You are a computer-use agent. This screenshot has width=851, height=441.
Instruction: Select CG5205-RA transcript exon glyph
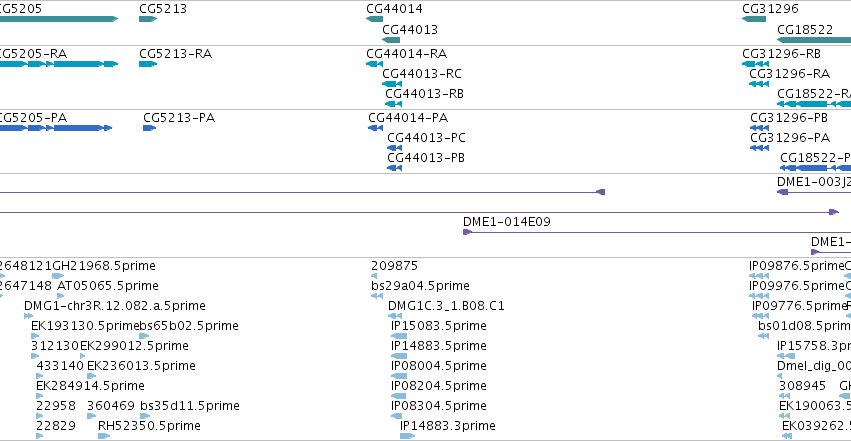59,64
